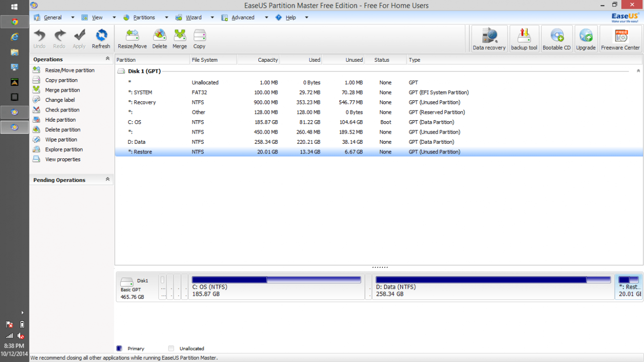Choose Explore partition in Operations panel

(x=58, y=149)
